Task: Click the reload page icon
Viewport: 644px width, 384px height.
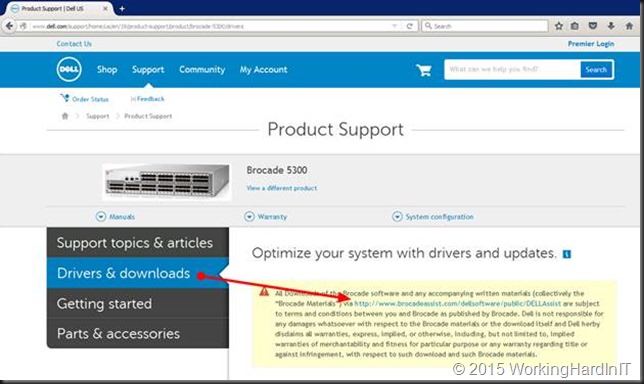Action: [x=409, y=26]
